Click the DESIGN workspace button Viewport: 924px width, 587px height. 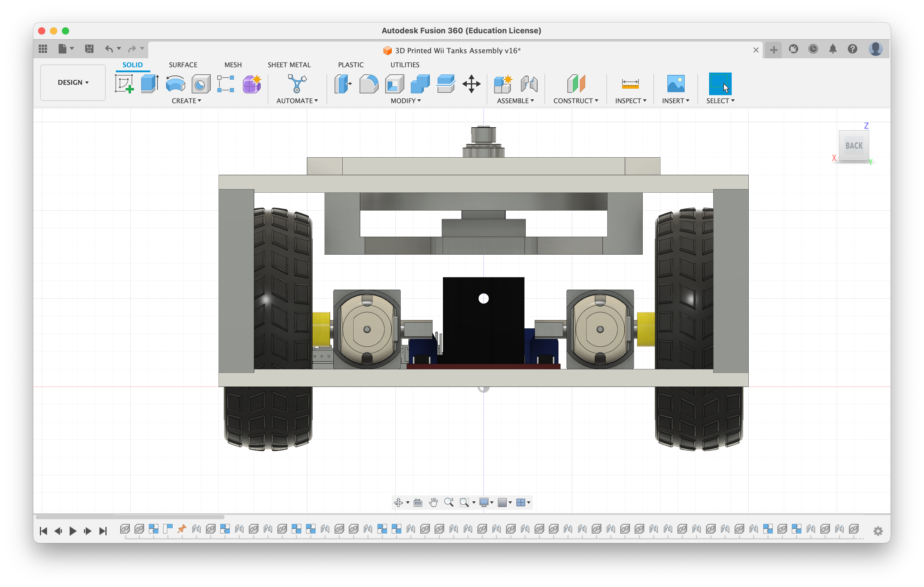(x=73, y=82)
